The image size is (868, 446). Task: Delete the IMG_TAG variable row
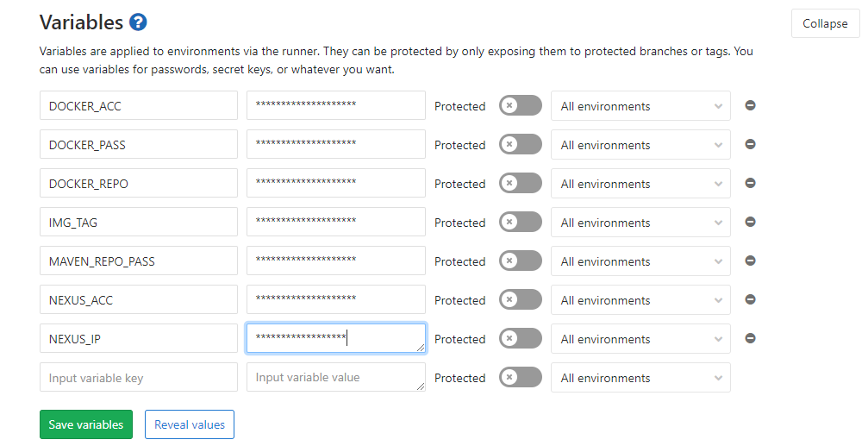click(750, 222)
